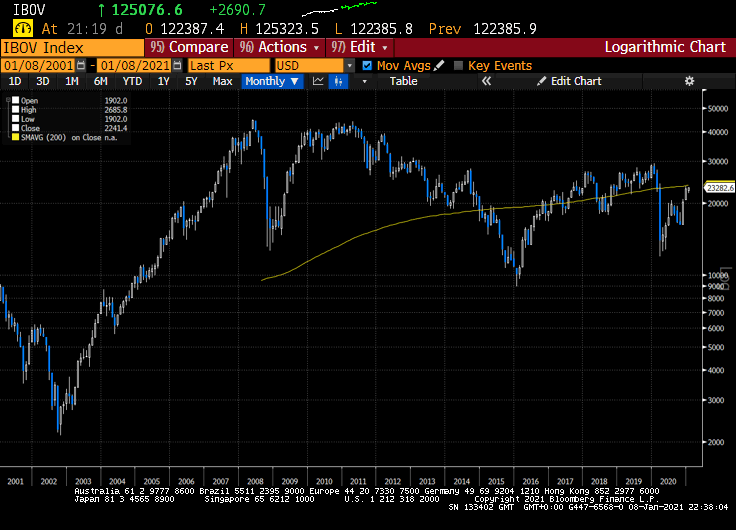The width and height of the screenshot is (736, 530).
Task: Select the YTD range tab
Action: (x=132, y=81)
